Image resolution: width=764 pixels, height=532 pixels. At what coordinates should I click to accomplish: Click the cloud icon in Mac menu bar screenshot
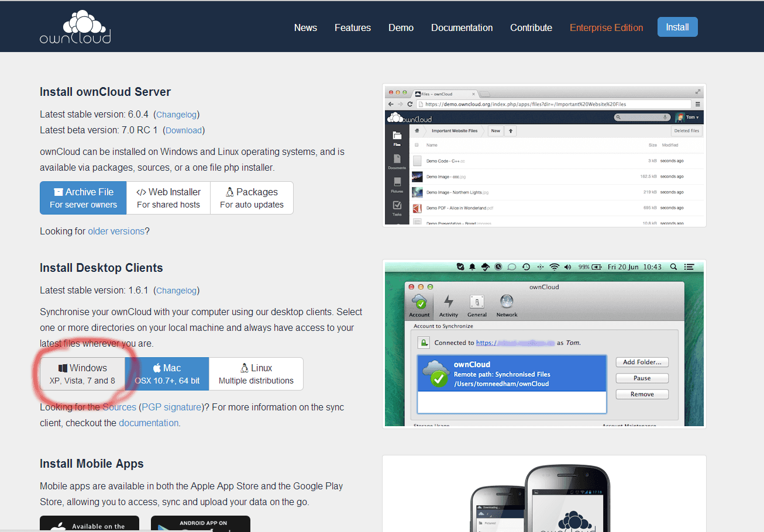coord(485,267)
